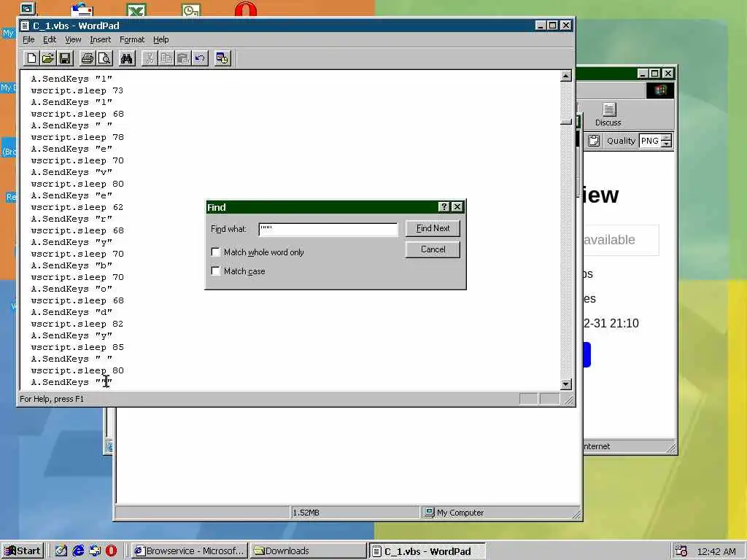Viewport: 747px width, 560px height.
Task: Cancel the Find dialog
Action: [433, 249]
